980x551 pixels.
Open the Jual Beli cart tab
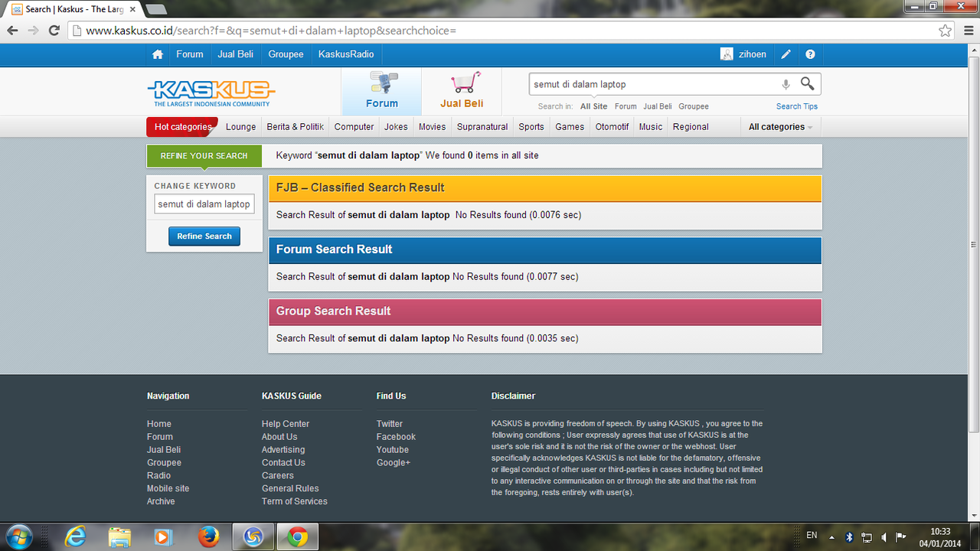point(462,91)
